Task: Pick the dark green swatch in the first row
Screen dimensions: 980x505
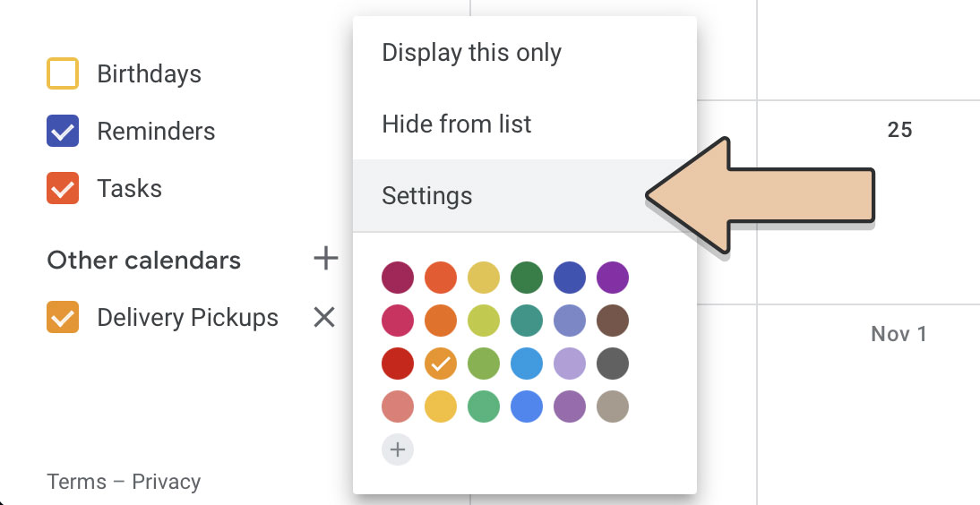Action: pos(526,278)
